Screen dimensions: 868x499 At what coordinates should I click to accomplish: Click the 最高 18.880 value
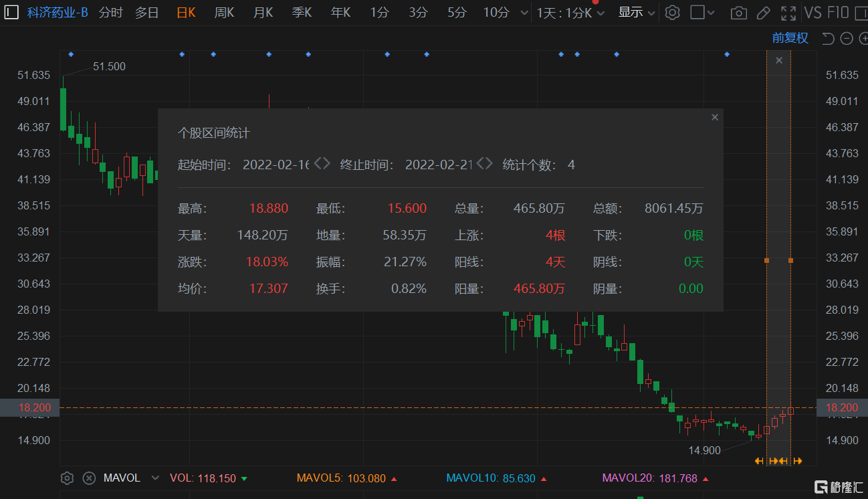pyautogui.click(x=269, y=208)
